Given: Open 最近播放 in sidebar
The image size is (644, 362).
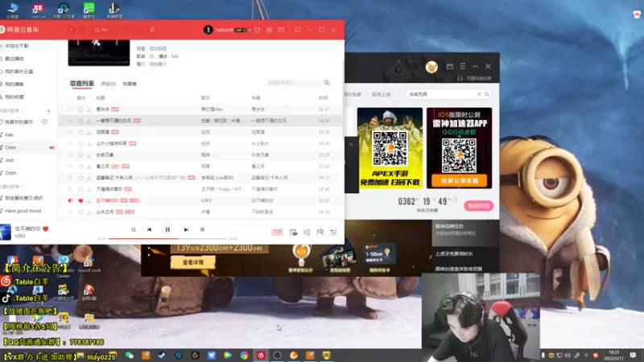Looking at the screenshot, I should point(14,59).
